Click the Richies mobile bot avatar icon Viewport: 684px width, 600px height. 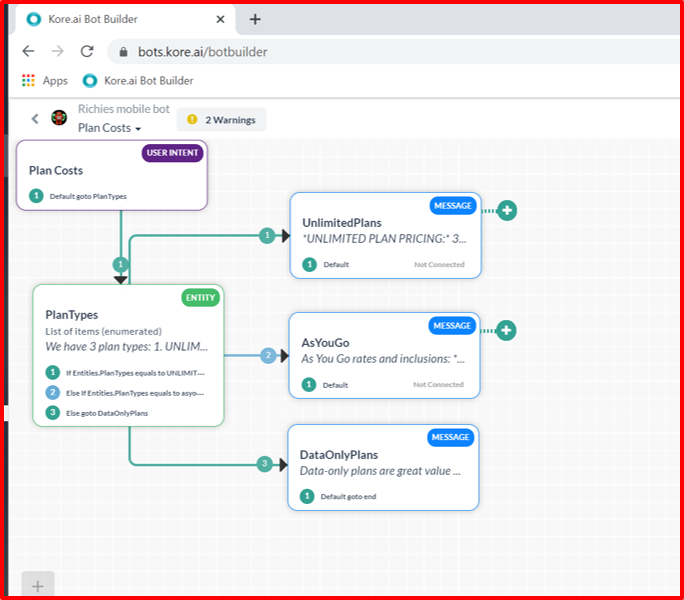coord(59,117)
